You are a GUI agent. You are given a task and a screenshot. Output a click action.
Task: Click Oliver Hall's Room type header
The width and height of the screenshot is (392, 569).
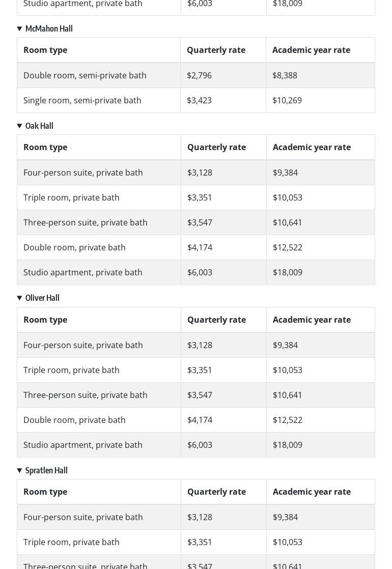click(45, 320)
